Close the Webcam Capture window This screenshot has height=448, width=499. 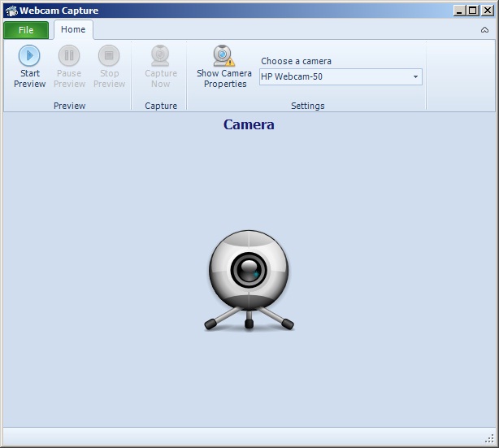[487, 11]
